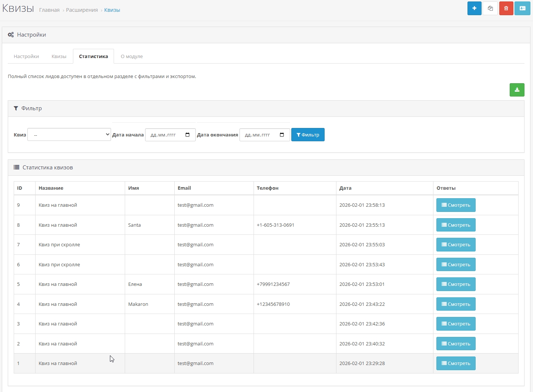The height and width of the screenshot is (392, 533).
Task: Click the blue plus add button
Action: pyautogui.click(x=474, y=9)
